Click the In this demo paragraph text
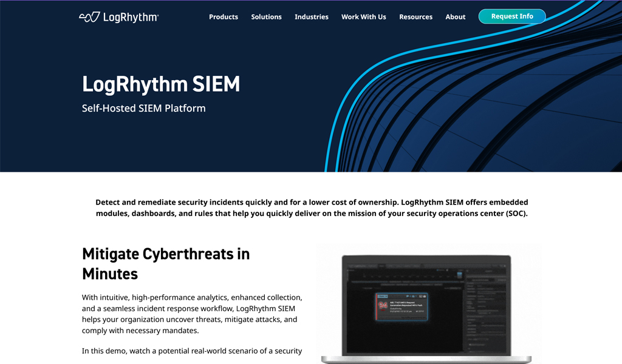Image resolution: width=622 pixels, height=364 pixels. click(192, 351)
